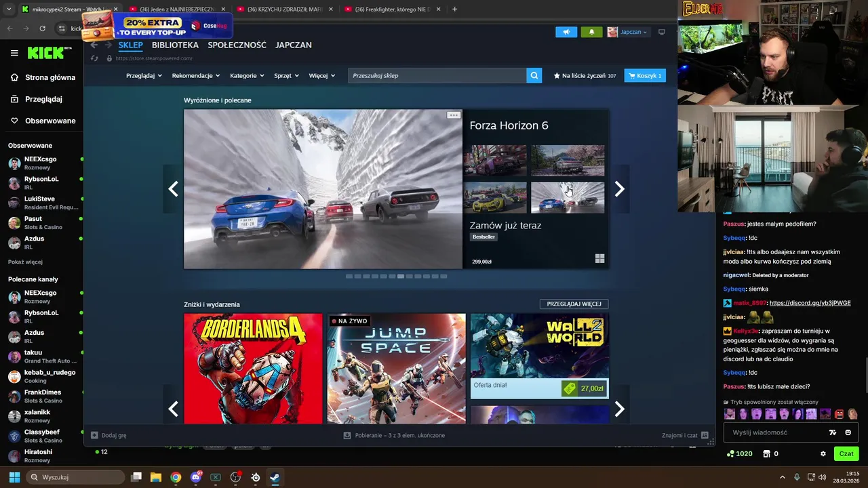Viewport: 868px width, 488px height.
Task: Switch to the BIBLIOTEKA tab in Steam
Action: (x=175, y=45)
